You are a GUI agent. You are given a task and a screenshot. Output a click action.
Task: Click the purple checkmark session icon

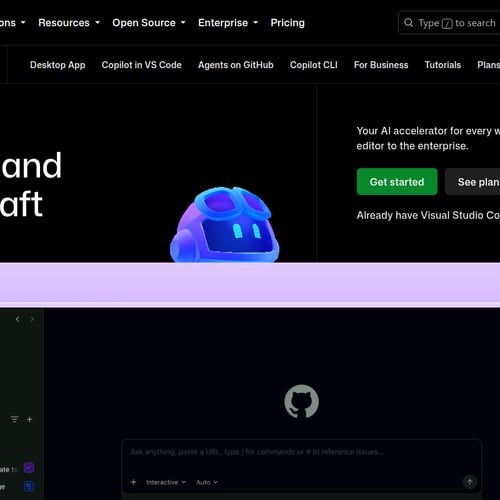coord(29,468)
